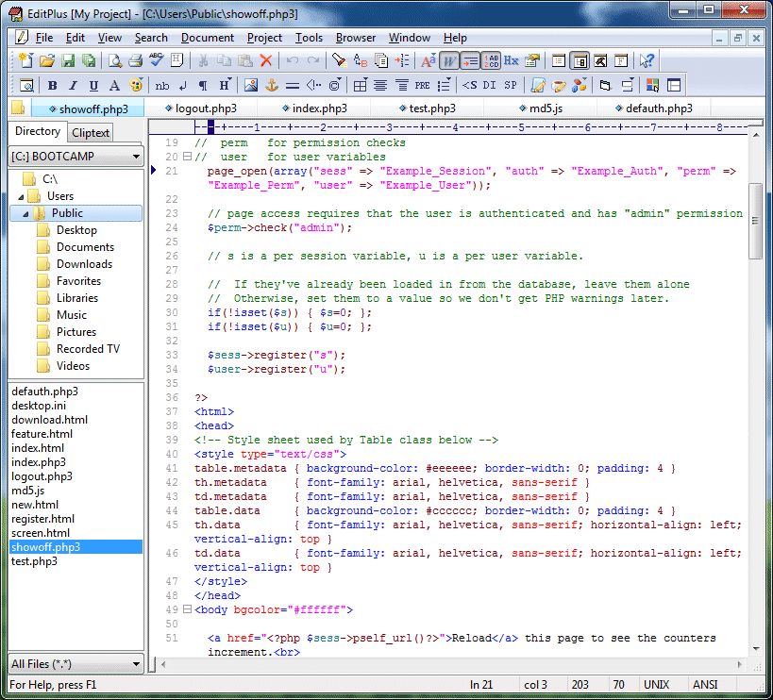Insert anchor using the anchor icon

point(271,86)
